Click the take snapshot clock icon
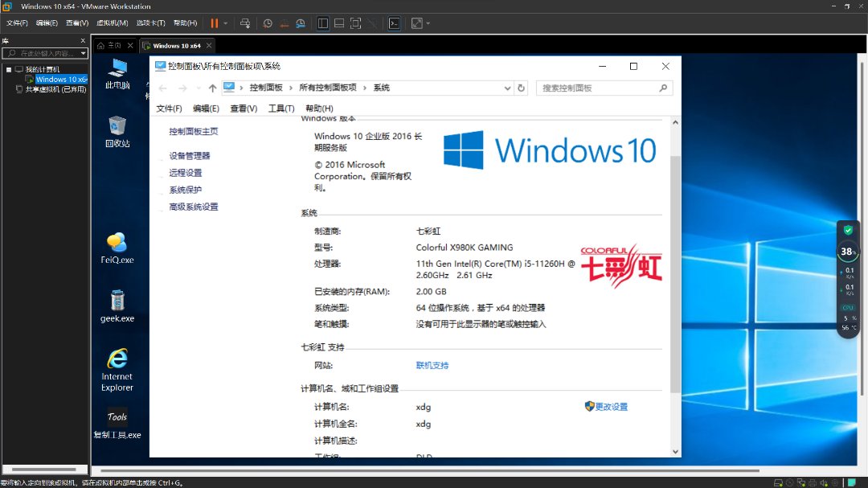 pos(268,23)
